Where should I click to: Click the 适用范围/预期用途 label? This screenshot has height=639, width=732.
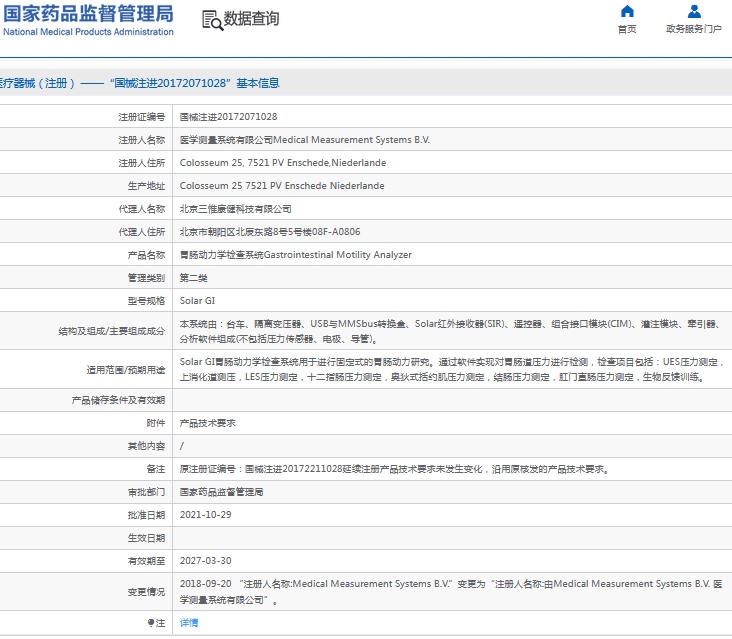pos(126,370)
